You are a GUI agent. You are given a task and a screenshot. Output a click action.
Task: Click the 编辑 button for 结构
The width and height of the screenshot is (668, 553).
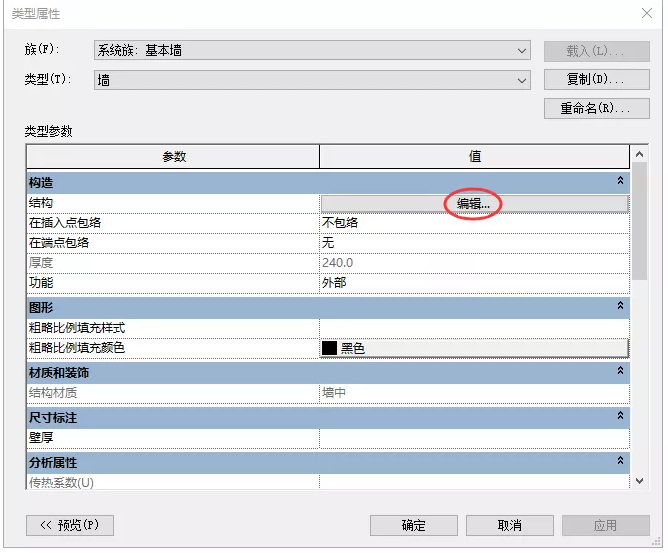coord(474,203)
